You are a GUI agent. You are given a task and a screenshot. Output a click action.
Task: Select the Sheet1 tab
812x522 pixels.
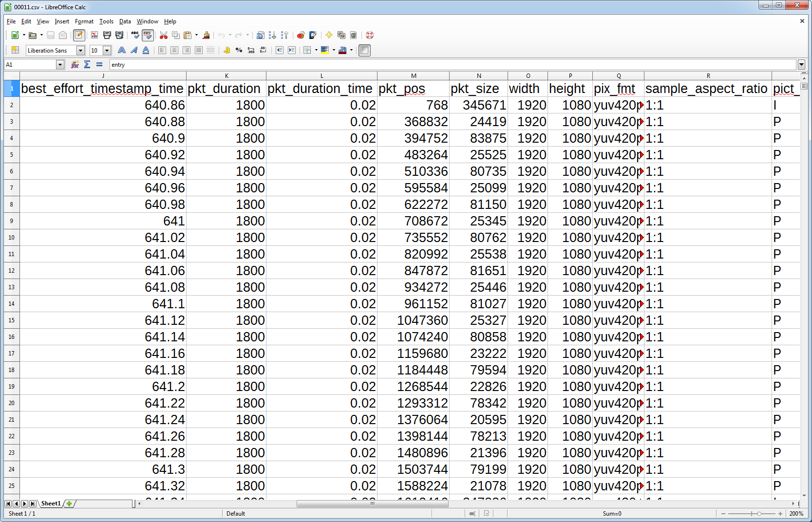click(x=51, y=503)
